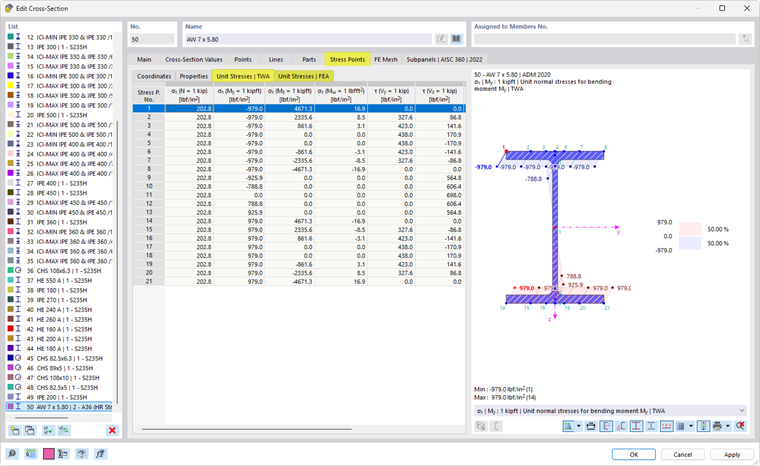The height and width of the screenshot is (466, 760).
Task: Click the printer icon left of dimension toggle
Action: tap(591, 426)
